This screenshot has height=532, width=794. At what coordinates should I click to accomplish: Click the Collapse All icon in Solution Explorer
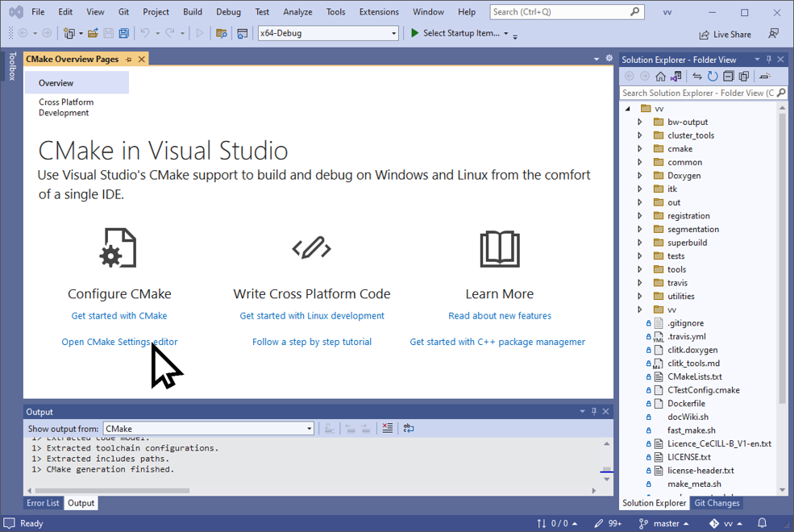(728, 77)
